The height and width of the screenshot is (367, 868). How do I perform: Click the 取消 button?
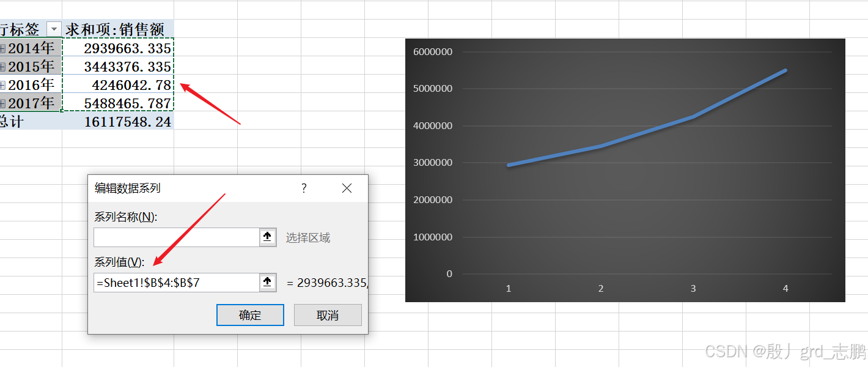click(328, 315)
